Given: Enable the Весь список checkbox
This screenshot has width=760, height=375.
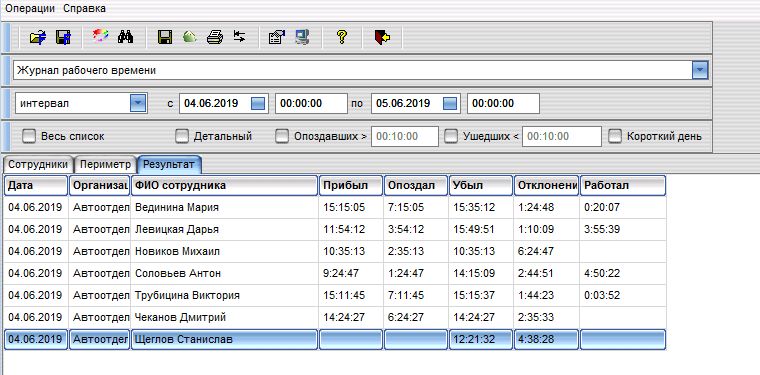Looking at the screenshot, I should pyautogui.click(x=29, y=137).
